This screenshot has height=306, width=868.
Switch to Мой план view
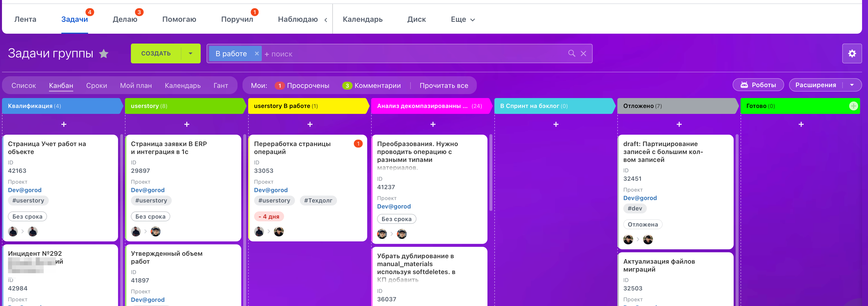coord(136,86)
